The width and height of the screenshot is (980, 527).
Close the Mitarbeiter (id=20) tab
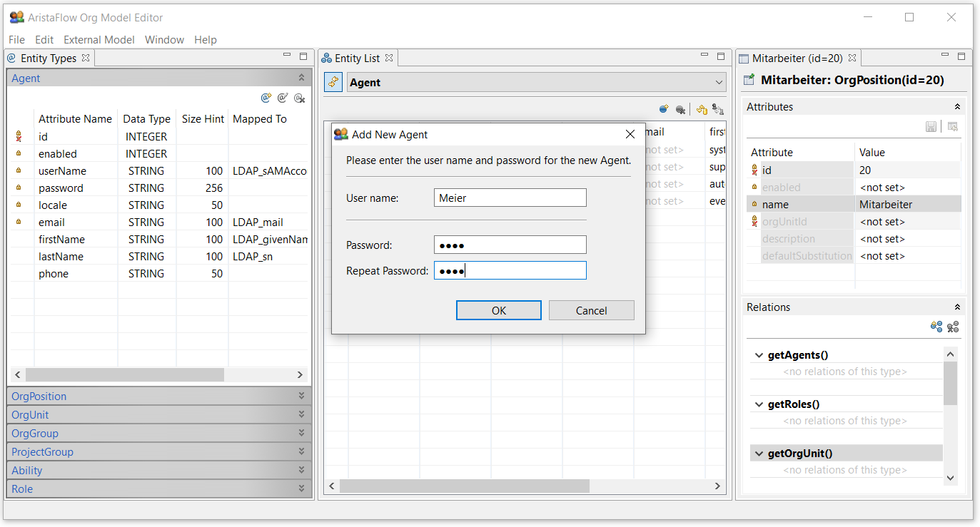852,58
